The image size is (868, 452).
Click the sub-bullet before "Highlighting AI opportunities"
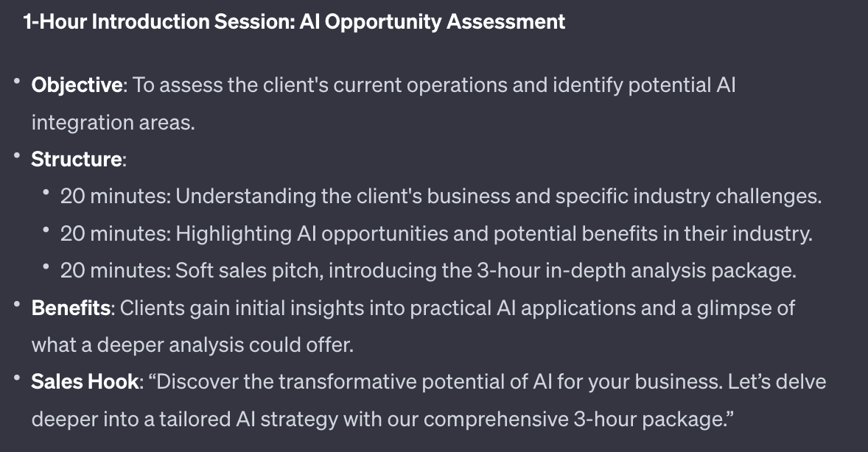click(46, 230)
